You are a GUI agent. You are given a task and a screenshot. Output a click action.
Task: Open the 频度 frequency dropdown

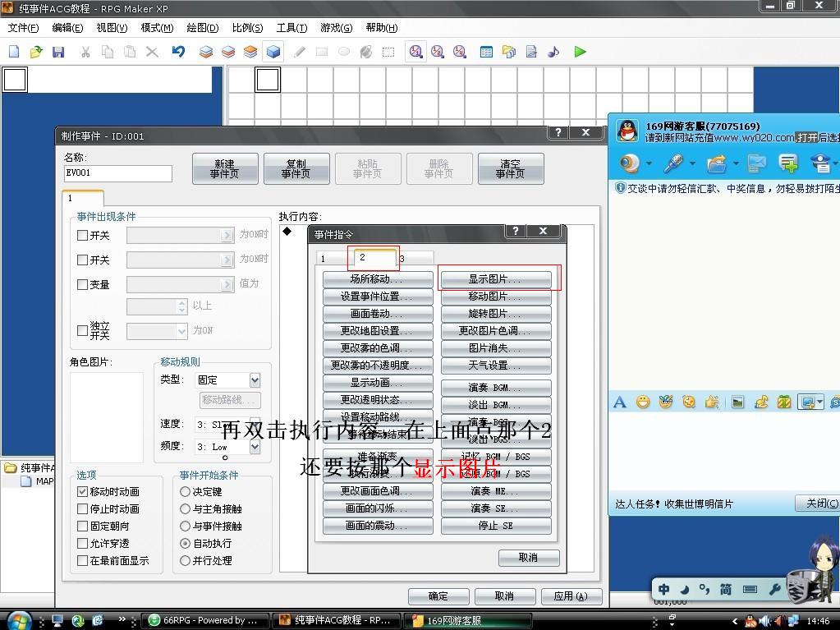pos(255,447)
